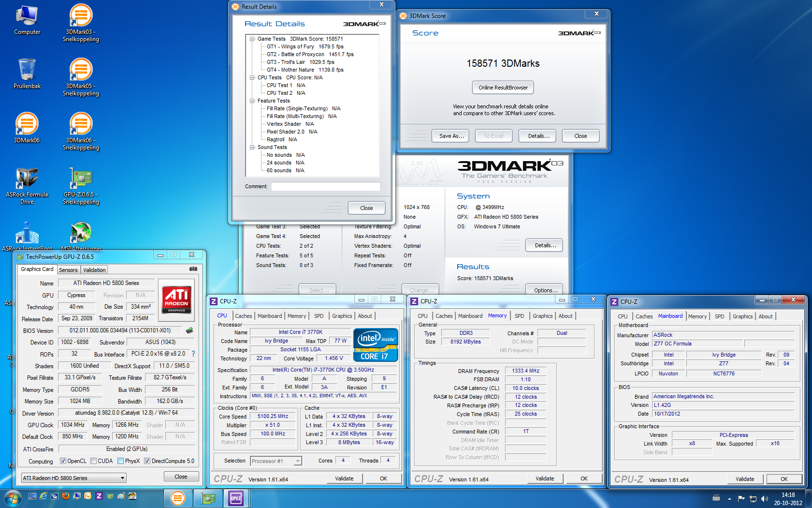Click the Switch Between Windows quick launch icon
This screenshot has width=812, height=508.
pyautogui.click(x=55, y=496)
